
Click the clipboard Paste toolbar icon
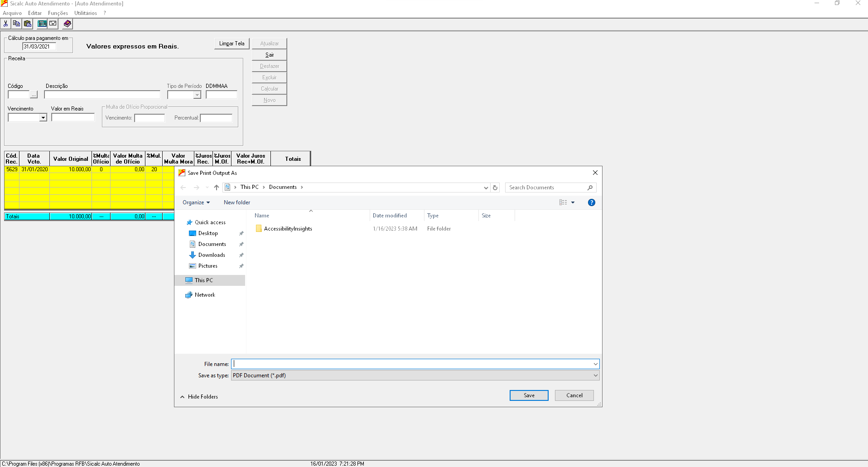28,24
